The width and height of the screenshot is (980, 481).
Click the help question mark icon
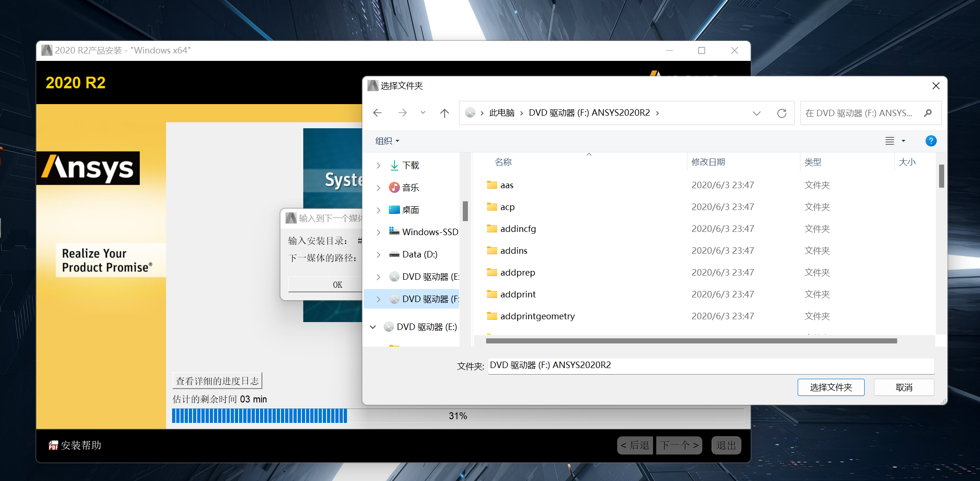pos(931,141)
